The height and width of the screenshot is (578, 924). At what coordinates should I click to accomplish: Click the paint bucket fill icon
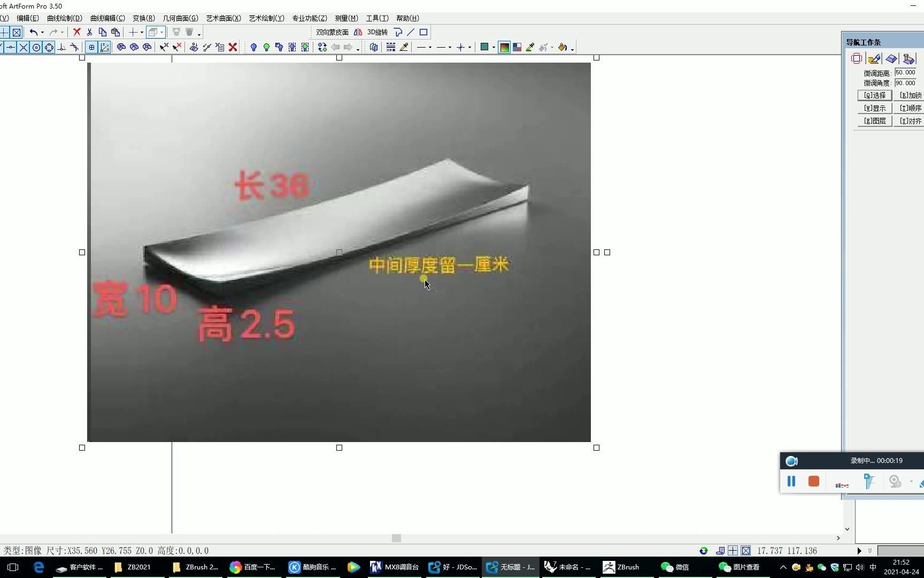pyautogui.click(x=562, y=47)
